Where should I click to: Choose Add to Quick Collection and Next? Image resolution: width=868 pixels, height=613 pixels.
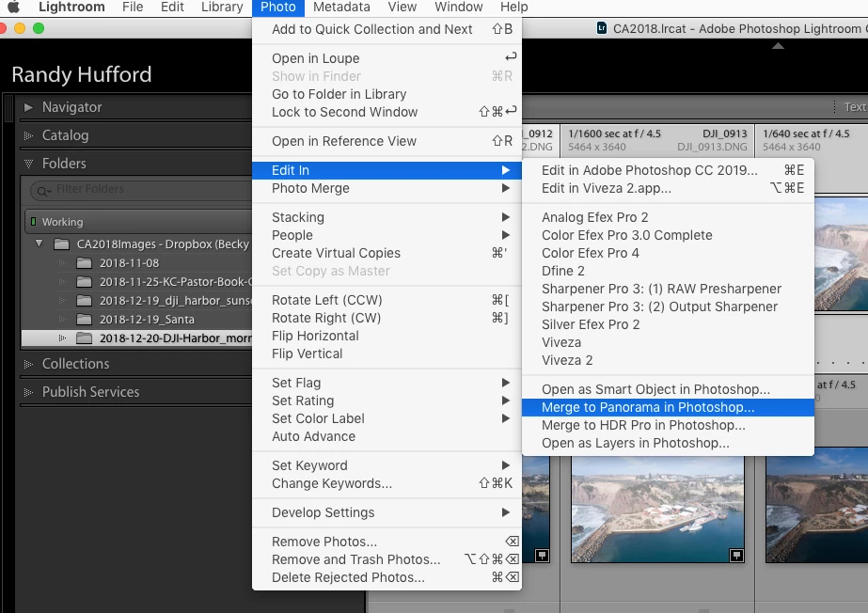pyautogui.click(x=387, y=29)
